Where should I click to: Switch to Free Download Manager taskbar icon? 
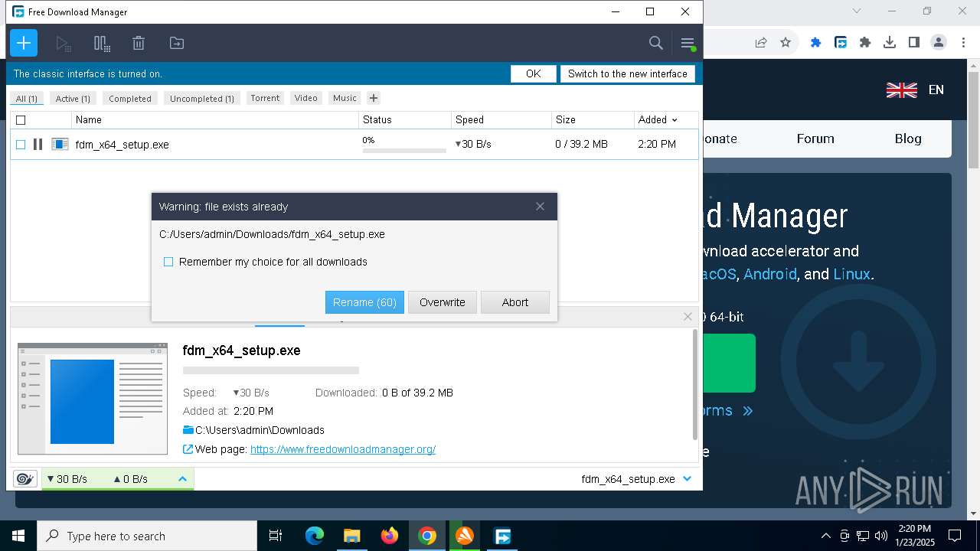503,536
